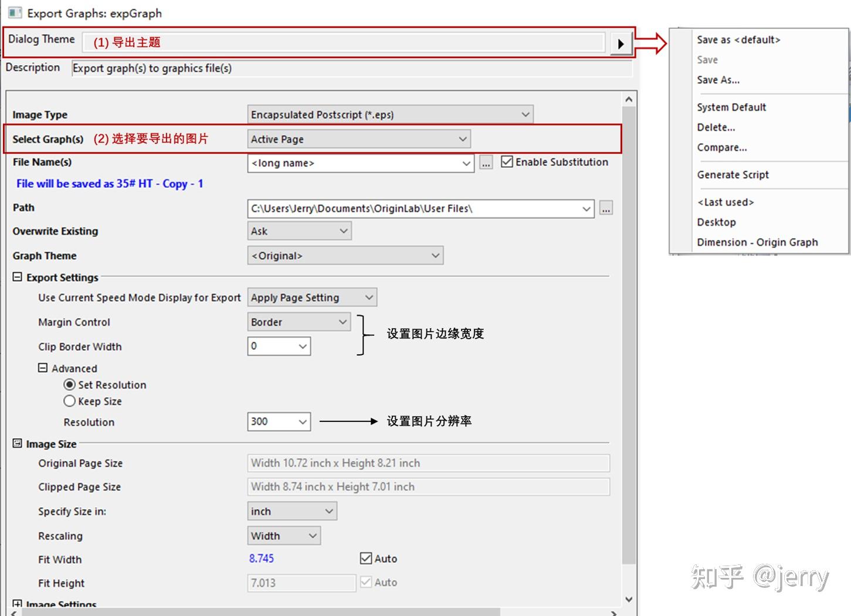
Task: Choose Compare... in the theme menu
Action: point(722,147)
